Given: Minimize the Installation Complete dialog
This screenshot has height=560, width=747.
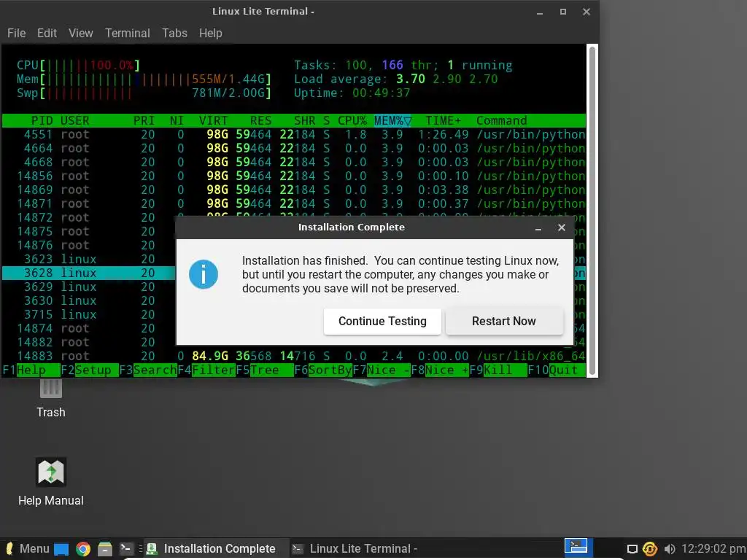Looking at the screenshot, I should (538, 227).
